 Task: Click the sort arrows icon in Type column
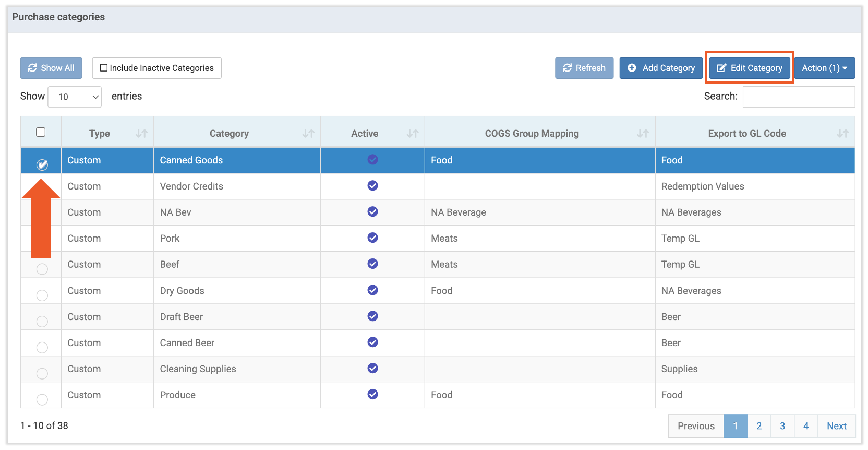point(141,134)
